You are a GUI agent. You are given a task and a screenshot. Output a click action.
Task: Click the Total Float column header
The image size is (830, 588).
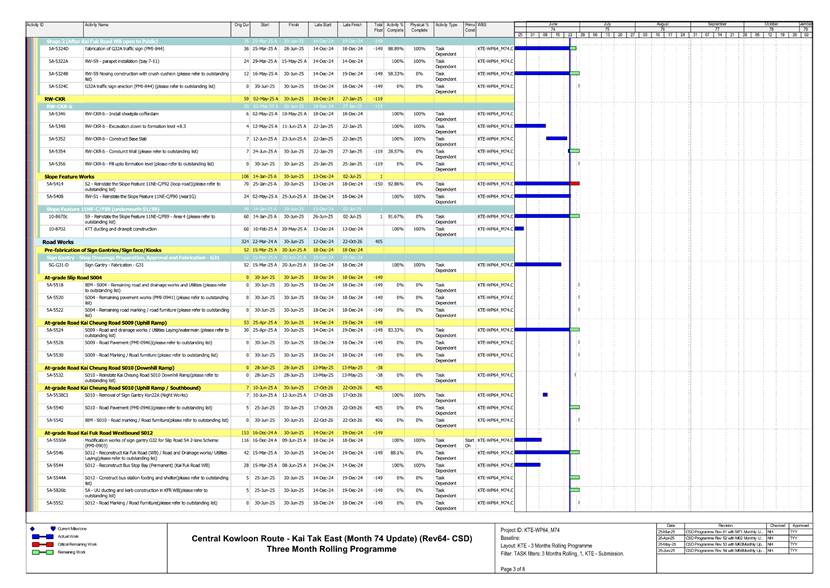[x=378, y=26]
